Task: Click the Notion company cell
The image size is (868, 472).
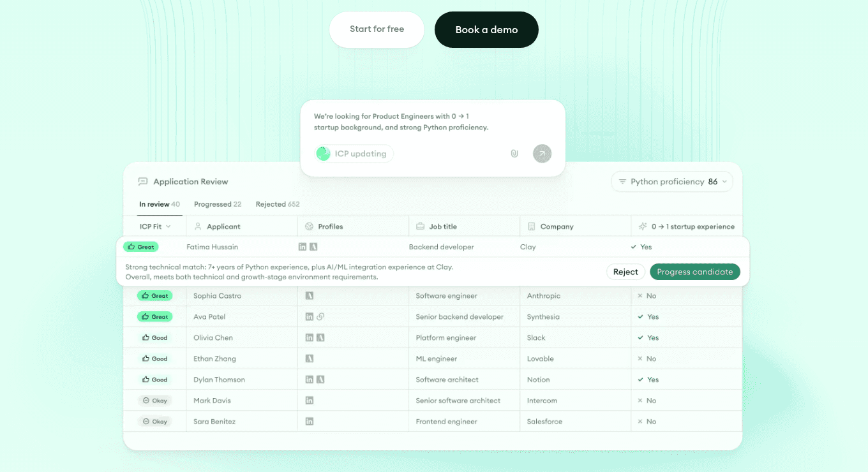Action: point(539,380)
